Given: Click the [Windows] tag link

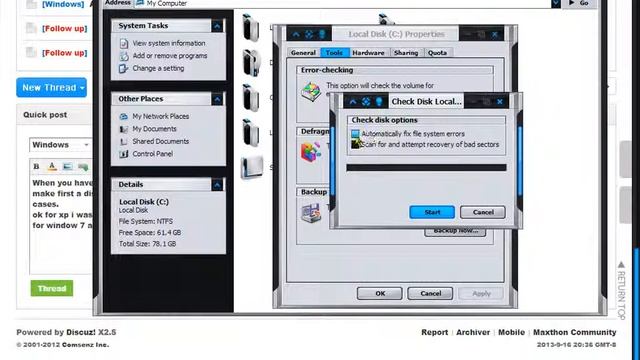Looking at the screenshot, I should pyautogui.click(x=63, y=4).
